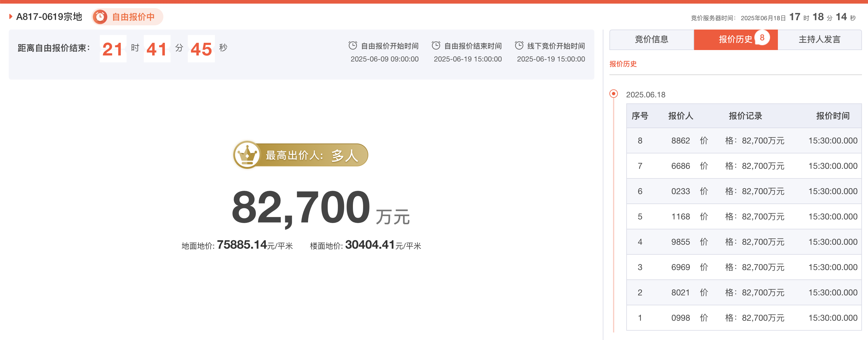
Task: Select bidder 8021 in row 2
Action: [680, 292]
